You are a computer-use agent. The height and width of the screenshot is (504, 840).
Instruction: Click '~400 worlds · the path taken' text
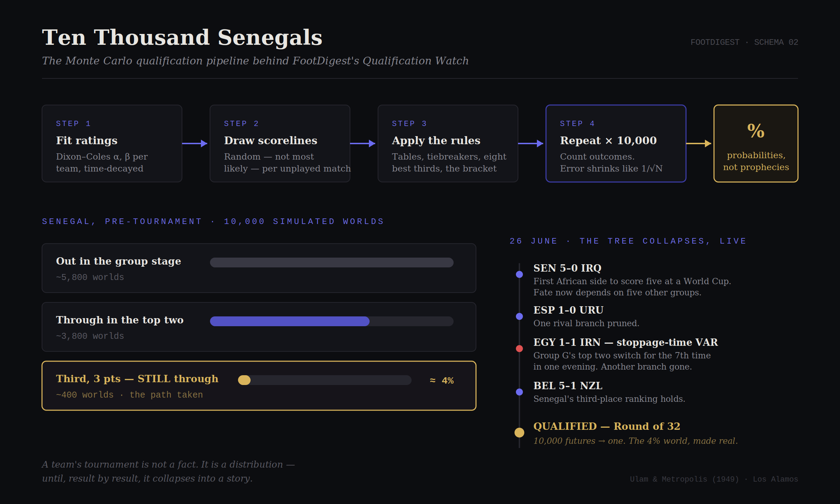coord(129,395)
